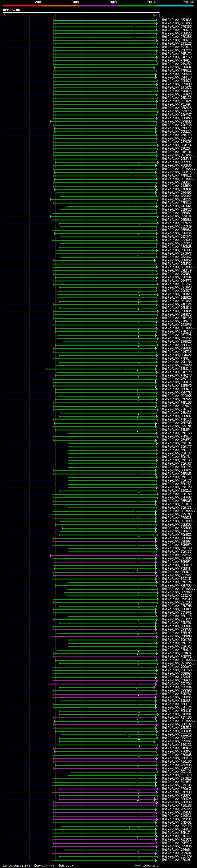
Task: Click label UniRef100_B9P6K9
Action: coord(177,74)
